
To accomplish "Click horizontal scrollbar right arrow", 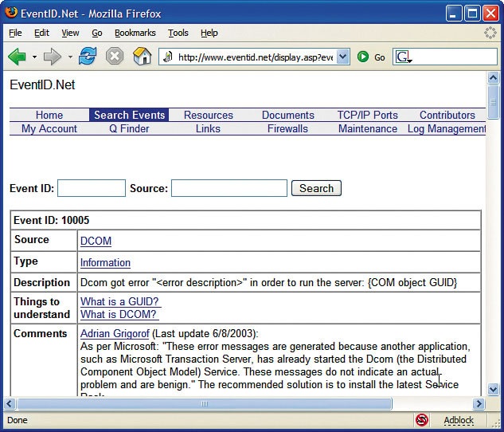I will point(479,403).
